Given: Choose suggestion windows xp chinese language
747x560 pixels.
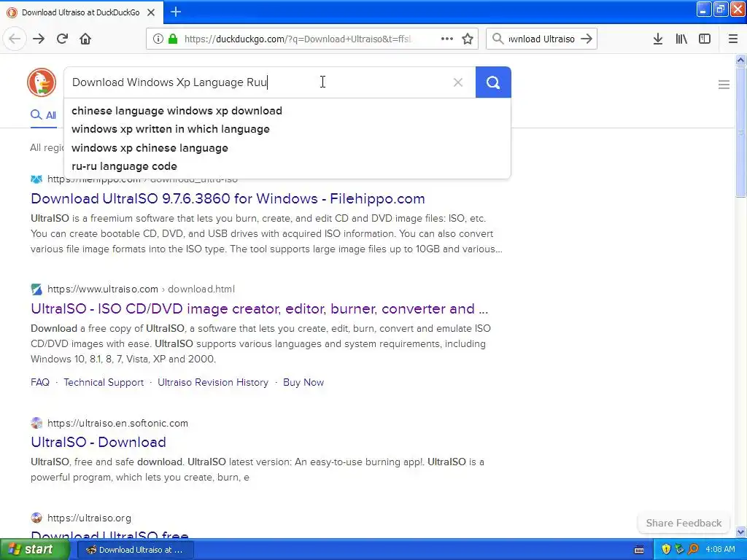Looking at the screenshot, I should 150,148.
